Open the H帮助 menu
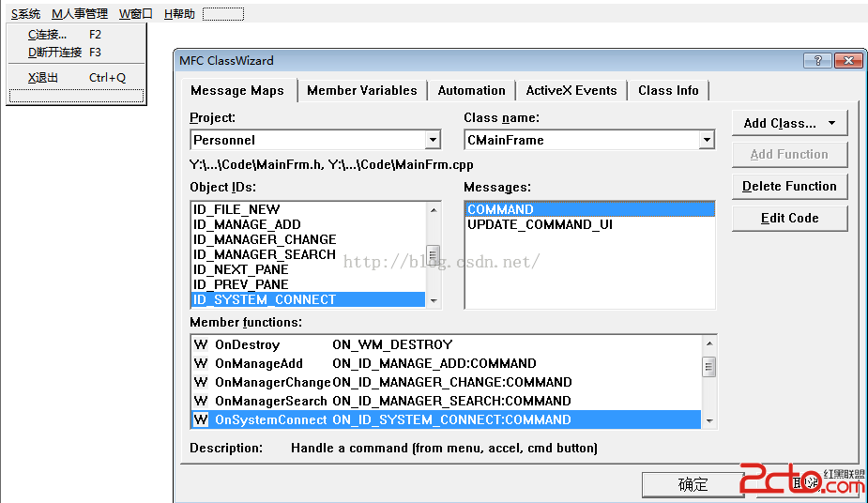Image resolution: width=868 pixels, height=503 pixels. click(x=179, y=14)
